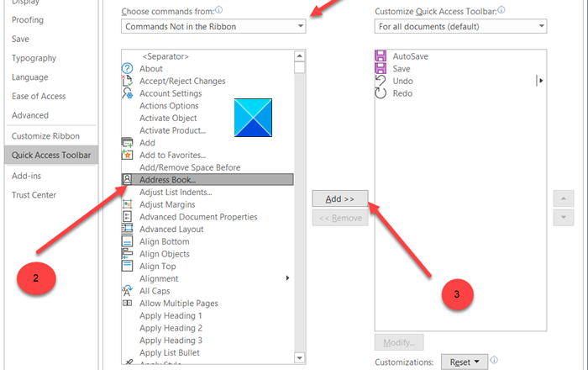The image size is (588, 370).
Task: Open the Choose commands from dropdown
Action: [213, 26]
